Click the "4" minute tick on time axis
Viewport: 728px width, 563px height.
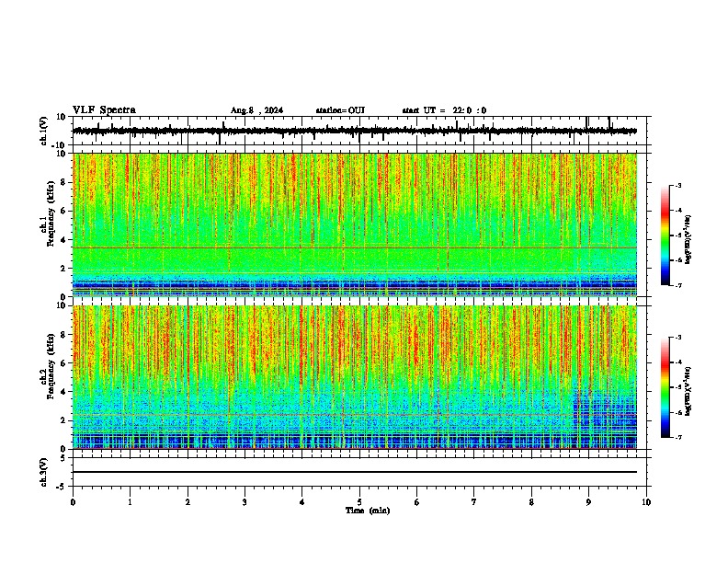(x=302, y=502)
